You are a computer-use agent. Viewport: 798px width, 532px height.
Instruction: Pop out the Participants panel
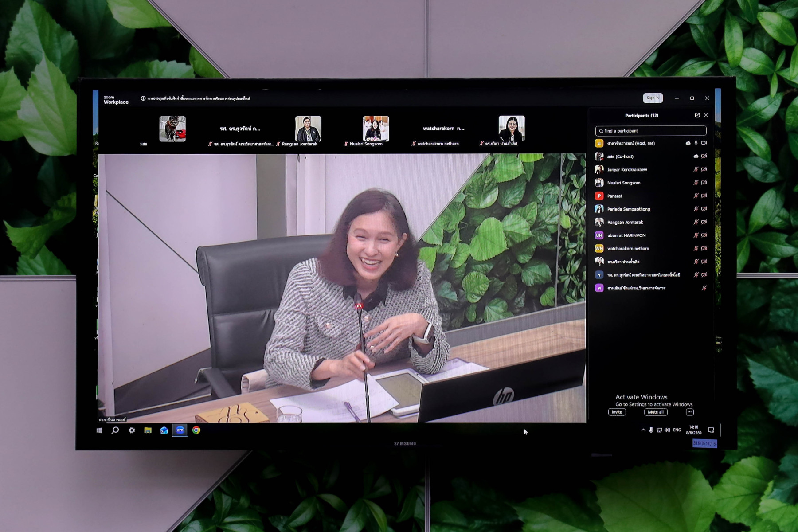tap(697, 115)
